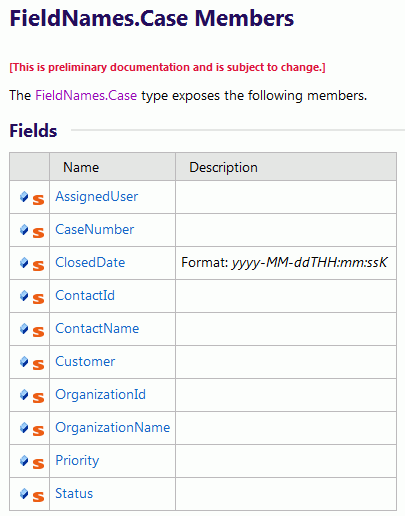Click the red preliminary documentation notice
This screenshot has height=516, width=405.
pyautogui.click(x=167, y=67)
